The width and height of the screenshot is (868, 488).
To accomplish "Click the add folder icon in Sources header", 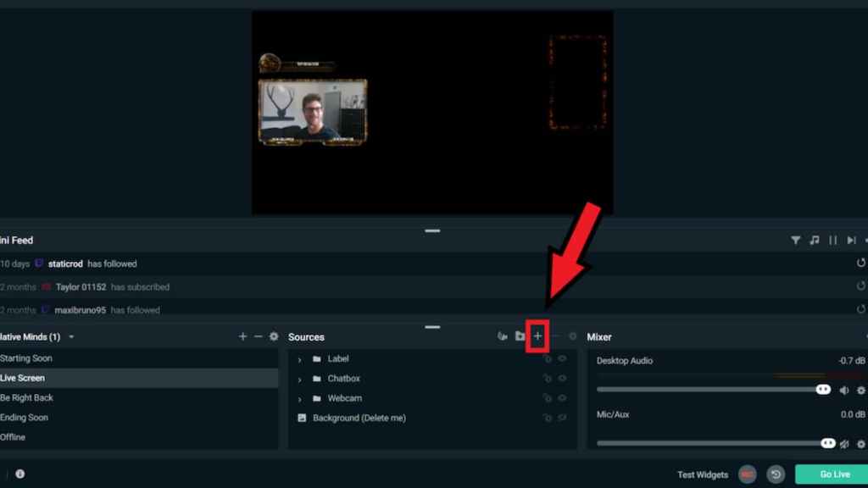I will (x=520, y=336).
